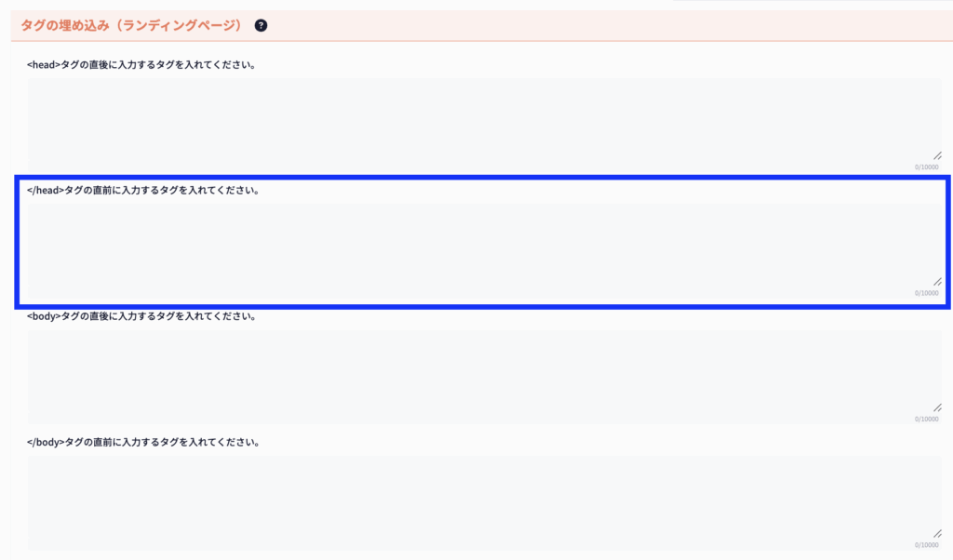Click the 0/10000 counter under the </body> field
The image size is (953, 560).
click(926, 545)
